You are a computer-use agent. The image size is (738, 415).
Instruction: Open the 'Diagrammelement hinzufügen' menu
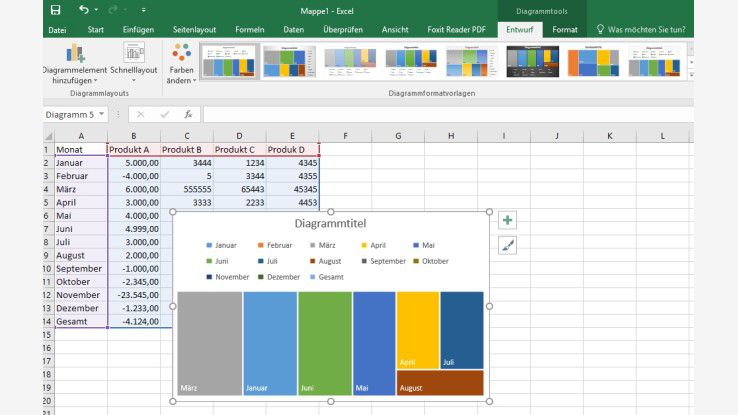tap(75, 64)
